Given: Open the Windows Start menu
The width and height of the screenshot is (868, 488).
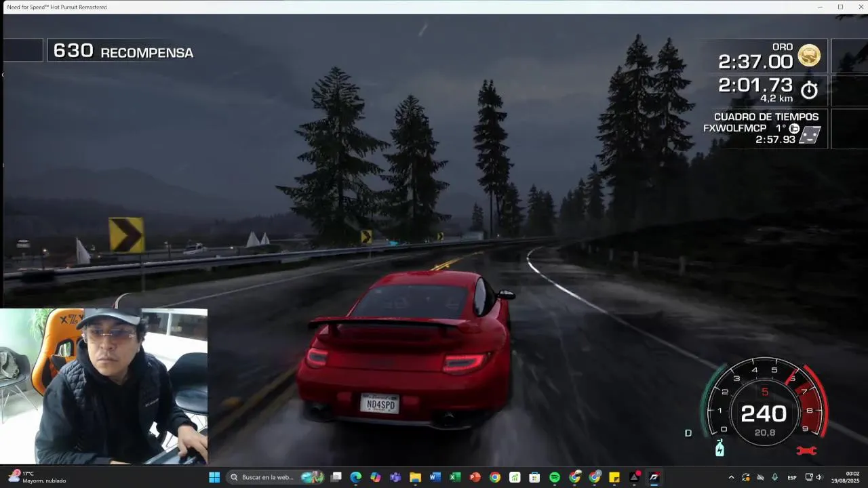Looking at the screenshot, I should click(x=214, y=477).
